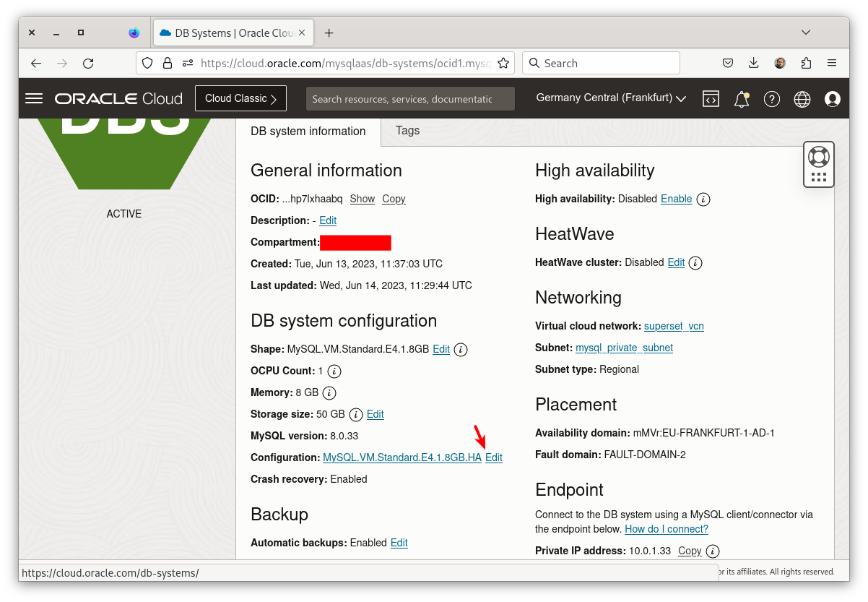This screenshot has width=868, height=602.
Task: Open the user profile avatar menu
Action: coord(832,99)
